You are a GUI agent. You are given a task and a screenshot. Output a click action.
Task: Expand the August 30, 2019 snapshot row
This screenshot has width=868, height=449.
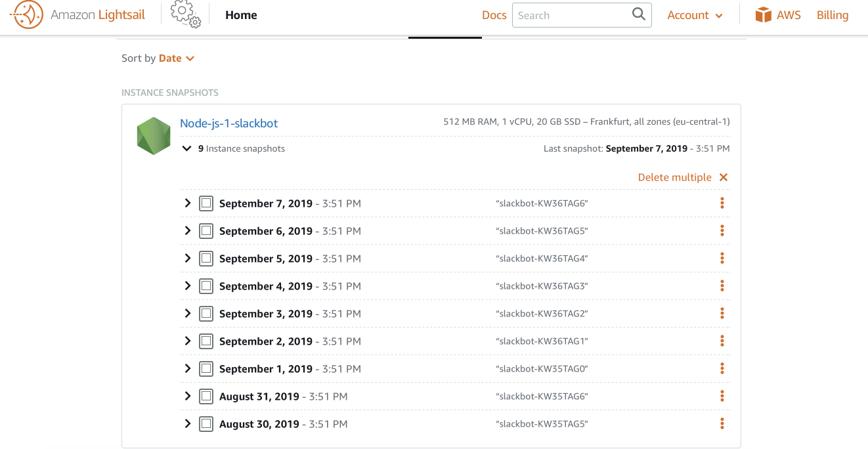[x=188, y=424]
